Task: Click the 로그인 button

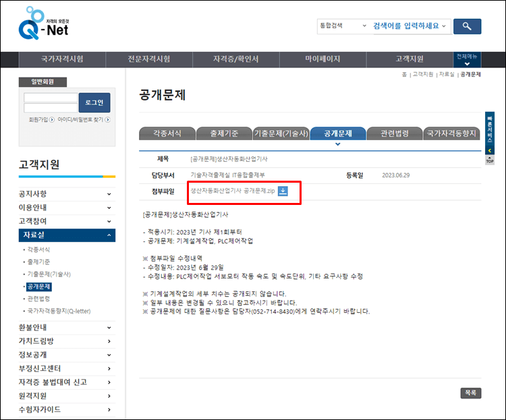Action: (94, 102)
